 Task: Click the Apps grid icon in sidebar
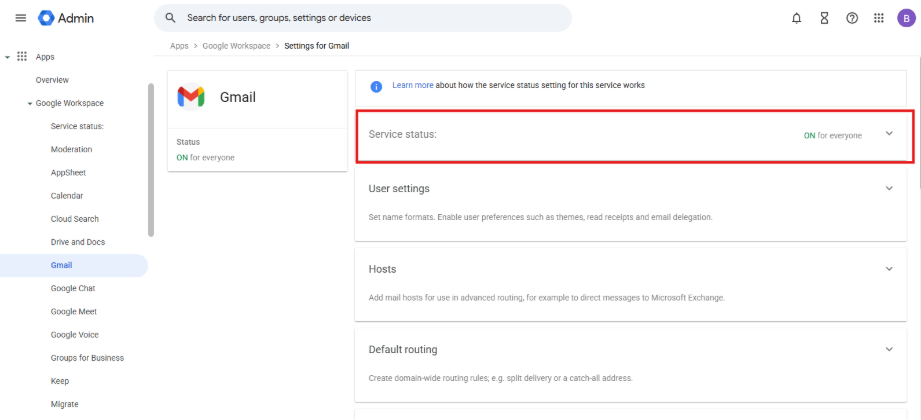coord(22,56)
